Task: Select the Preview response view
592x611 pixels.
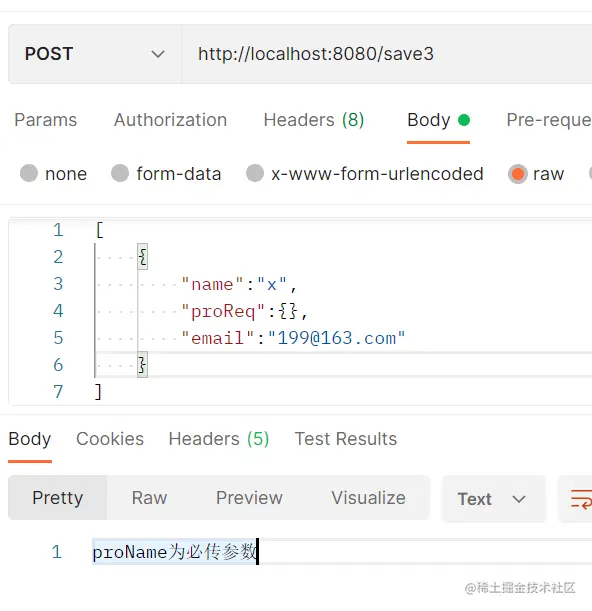Action: (249, 498)
